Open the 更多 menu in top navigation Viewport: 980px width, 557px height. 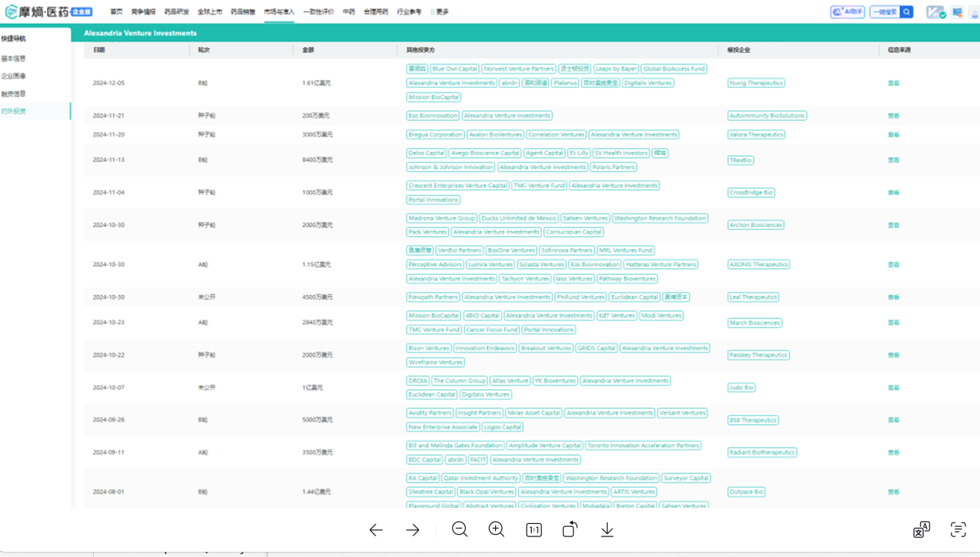(440, 12)
